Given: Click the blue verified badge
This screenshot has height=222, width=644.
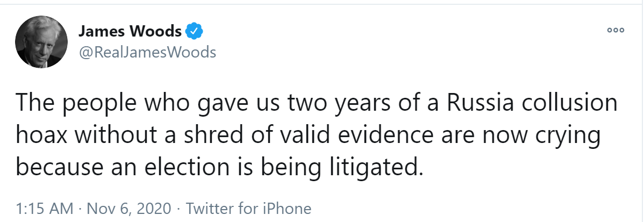Looking at the screenshot, I should point(194,32).
